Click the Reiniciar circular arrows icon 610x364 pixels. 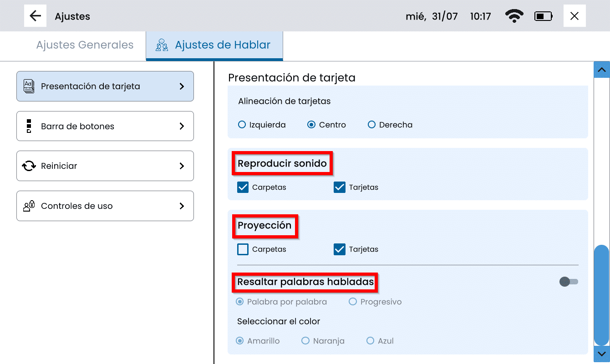[29, 166]
